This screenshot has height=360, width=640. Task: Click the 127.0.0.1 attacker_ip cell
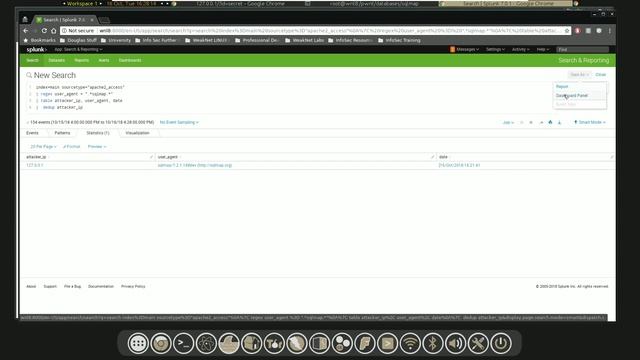(x=35, y=165)
